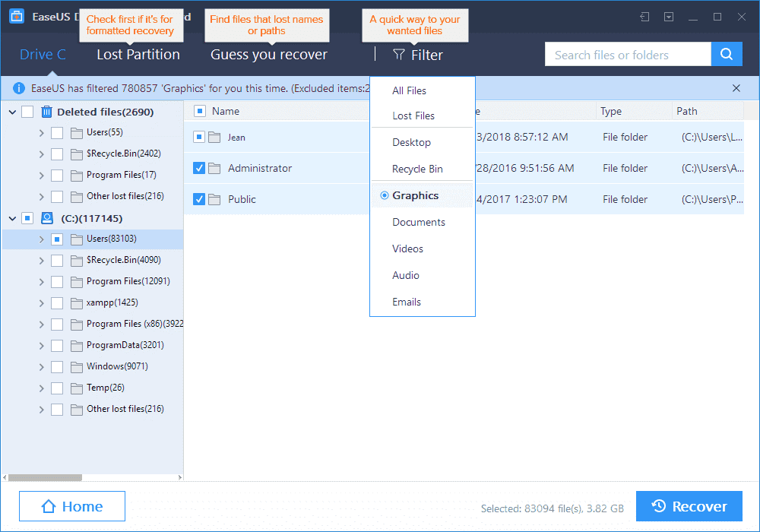Uncheck the Administrator folder checkbox
This screenshot has width=760, height=532.
[198, 168]
